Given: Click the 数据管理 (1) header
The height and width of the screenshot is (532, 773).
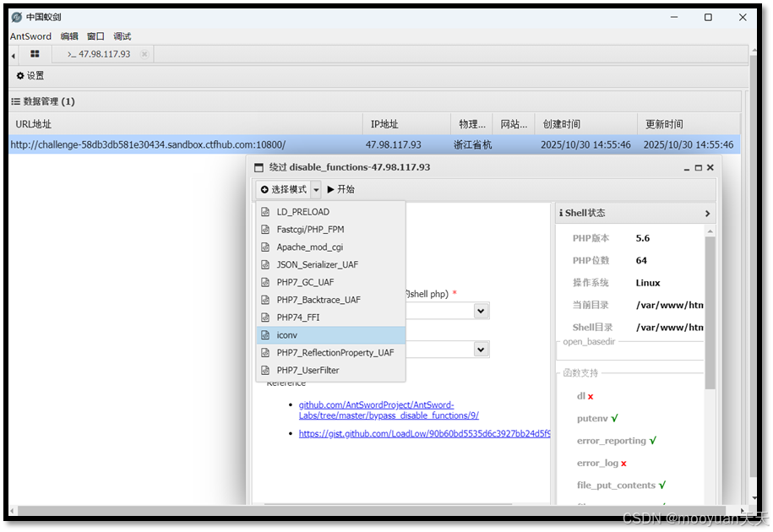Looking at the screenshot, I should pyautogui.click(x=43, y=101).
